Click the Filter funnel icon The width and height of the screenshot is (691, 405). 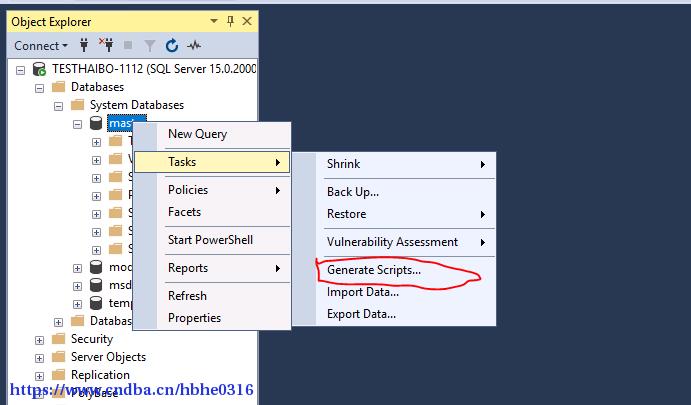(150, 45)
